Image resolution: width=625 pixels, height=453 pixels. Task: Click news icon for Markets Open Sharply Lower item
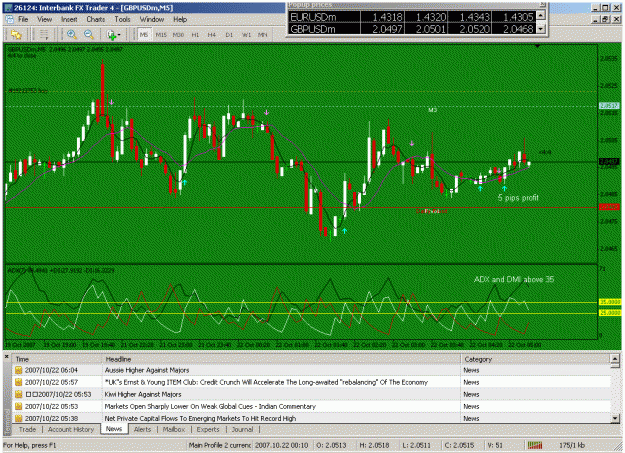pyautogui.click(x=18, y=406)
